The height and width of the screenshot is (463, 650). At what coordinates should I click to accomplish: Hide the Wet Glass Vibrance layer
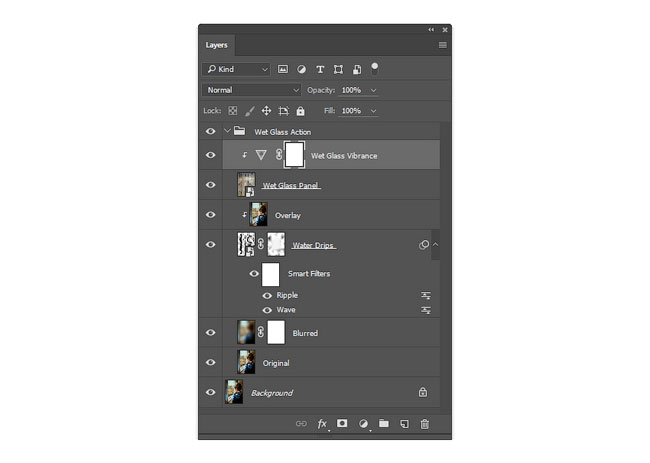(211, 155)
